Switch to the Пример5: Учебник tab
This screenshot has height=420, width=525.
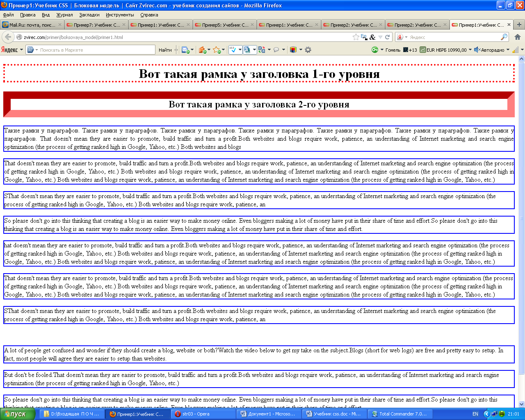coord(225,25)
